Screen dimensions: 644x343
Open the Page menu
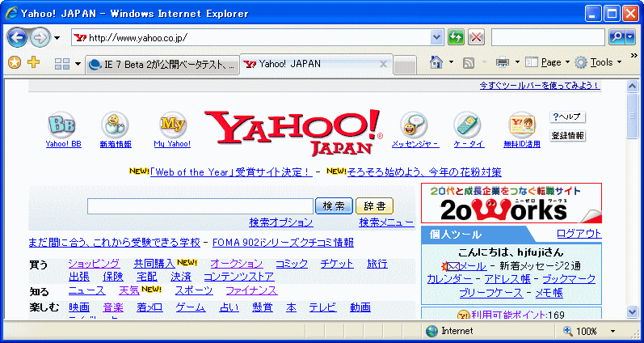(x=547, y=62)
